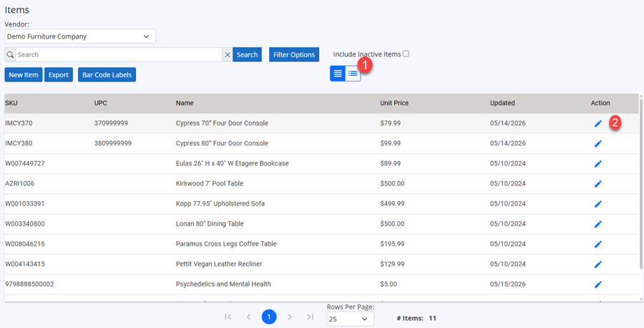Screen dimensions: 644x328
Task: Edit the Lonan 80" Dining Table item
Action: coord(598,224)
